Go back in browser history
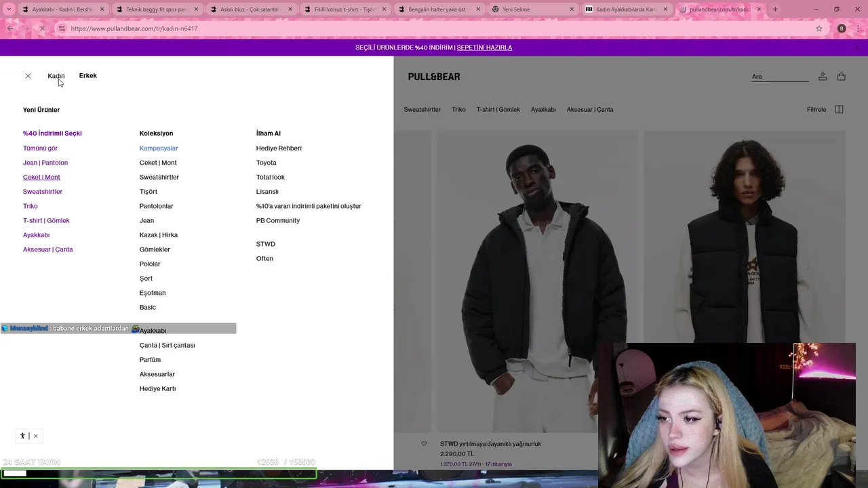868x488 pixels. click(10, 28)
